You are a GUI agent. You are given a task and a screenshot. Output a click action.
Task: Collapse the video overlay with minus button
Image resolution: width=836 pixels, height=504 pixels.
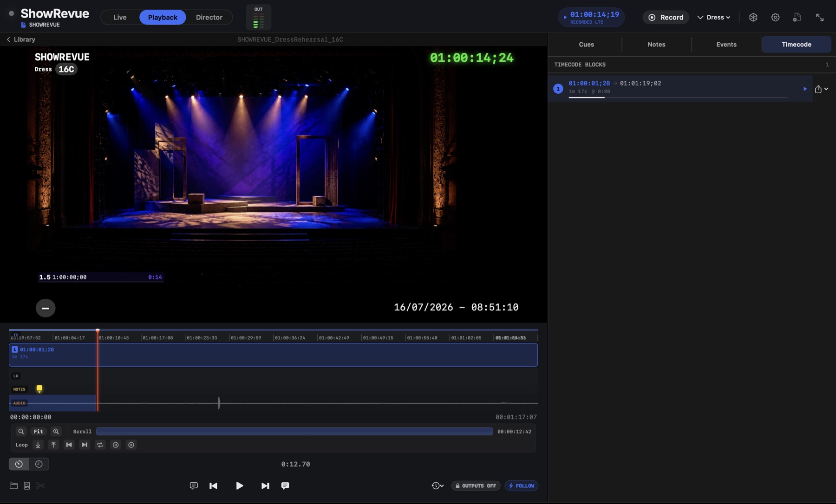[x=46, y=308]
